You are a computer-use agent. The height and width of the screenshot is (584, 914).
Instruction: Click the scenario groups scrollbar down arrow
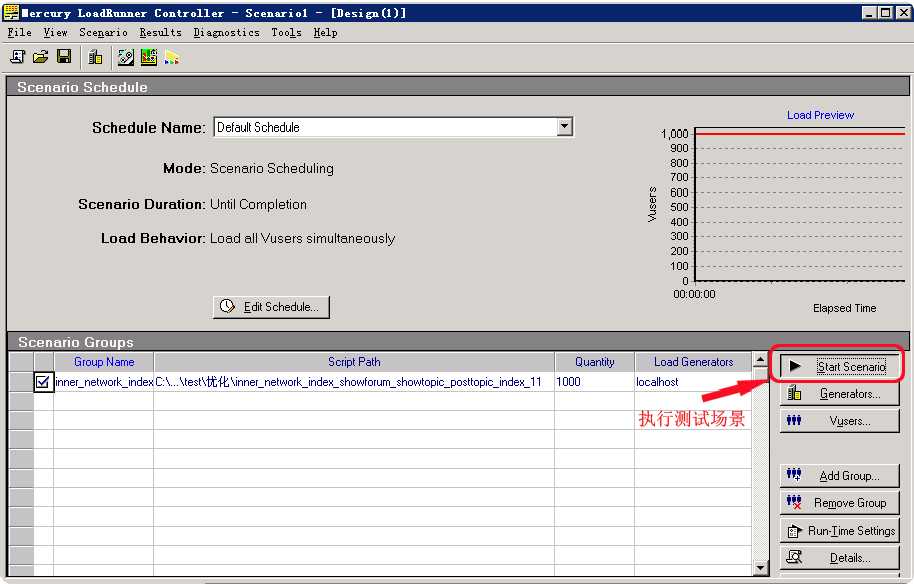[760, 567]
